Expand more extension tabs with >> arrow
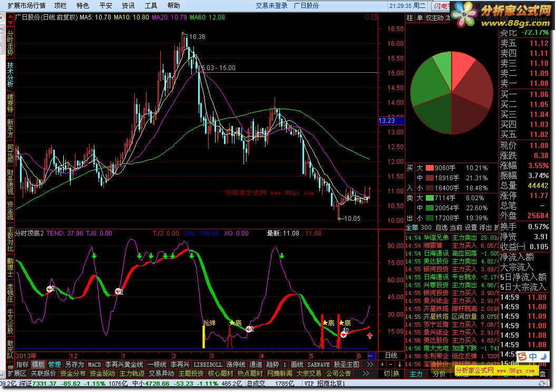The height and width of the screenshot is (392, 556). [x=366, y=373]
